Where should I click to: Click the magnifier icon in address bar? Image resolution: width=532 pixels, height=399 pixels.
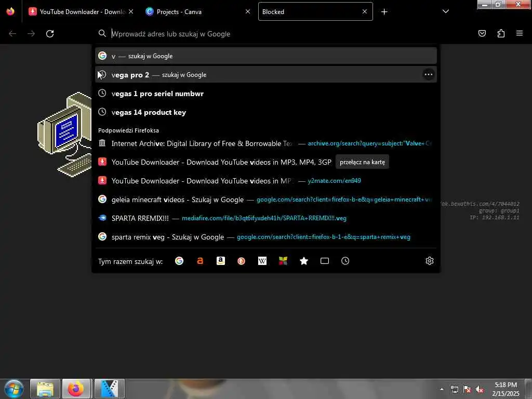[x=102, y=33]
